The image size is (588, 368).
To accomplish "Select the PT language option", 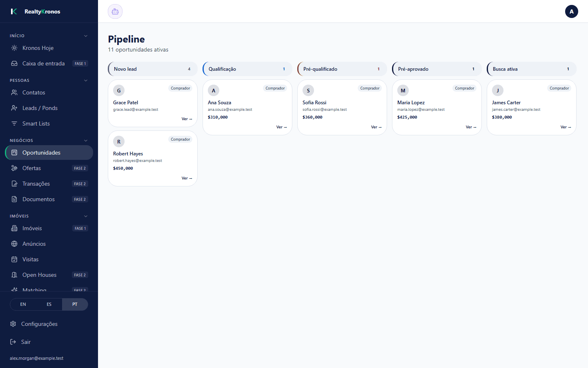I will coord(75,304).
